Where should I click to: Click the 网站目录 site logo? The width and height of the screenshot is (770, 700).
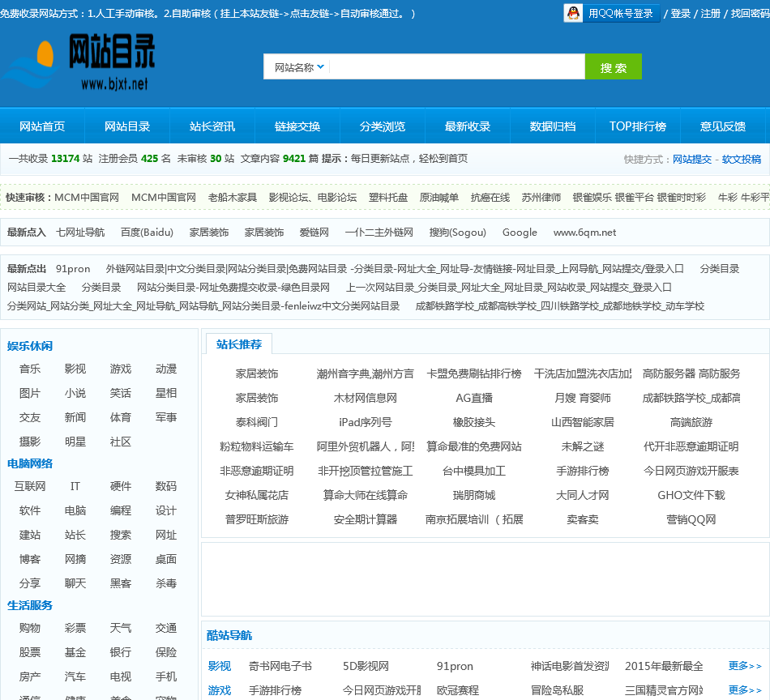coord(79,62)
